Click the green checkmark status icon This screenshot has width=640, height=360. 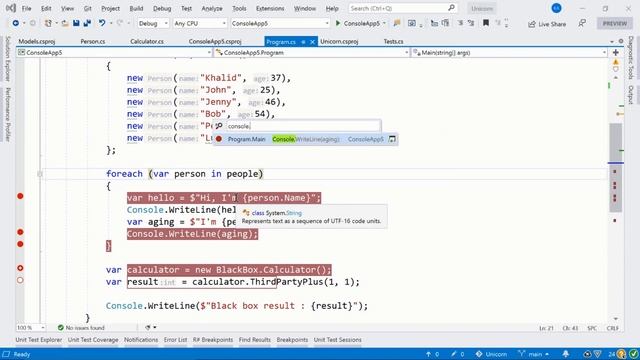pos(633,354)
